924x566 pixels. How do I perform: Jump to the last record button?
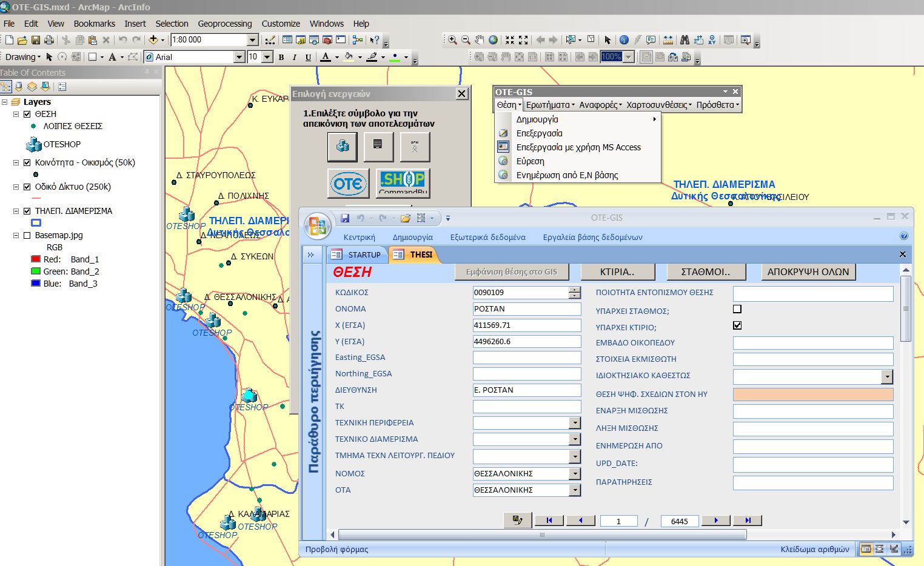click(x=748, y=521)
